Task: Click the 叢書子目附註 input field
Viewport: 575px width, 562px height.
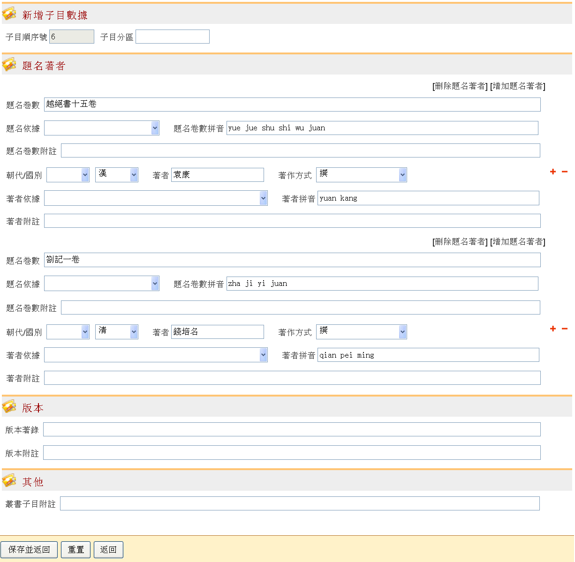Action: click(300, 504)
